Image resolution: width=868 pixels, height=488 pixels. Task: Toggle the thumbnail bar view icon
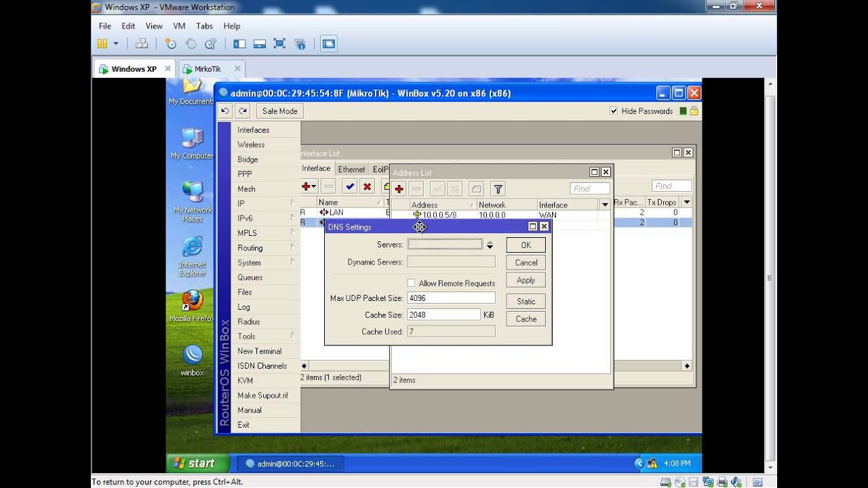[x=259, y=43]
